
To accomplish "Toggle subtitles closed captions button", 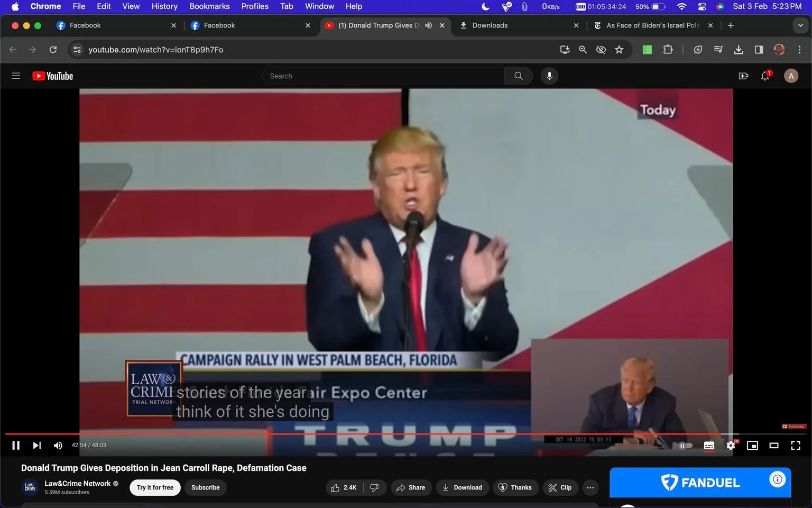I will coord(709,446).
